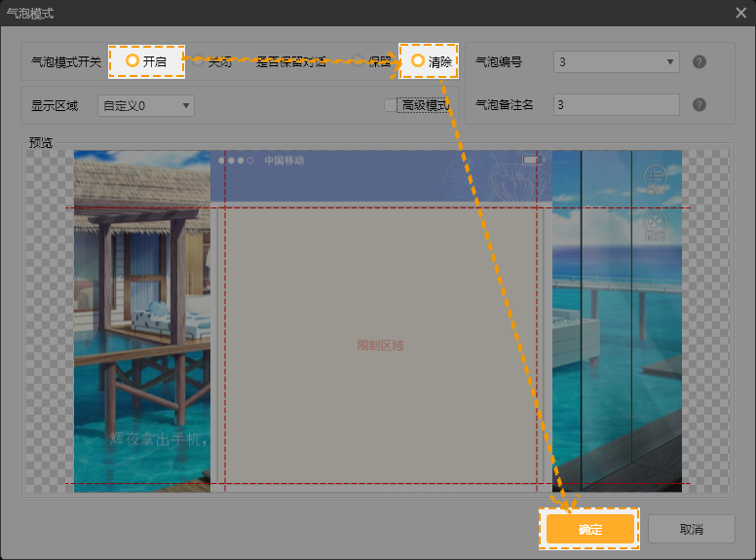Expand the 气泡编号 dropdown
This screenshot has width=756, height=560.
(x=616, y=62)
